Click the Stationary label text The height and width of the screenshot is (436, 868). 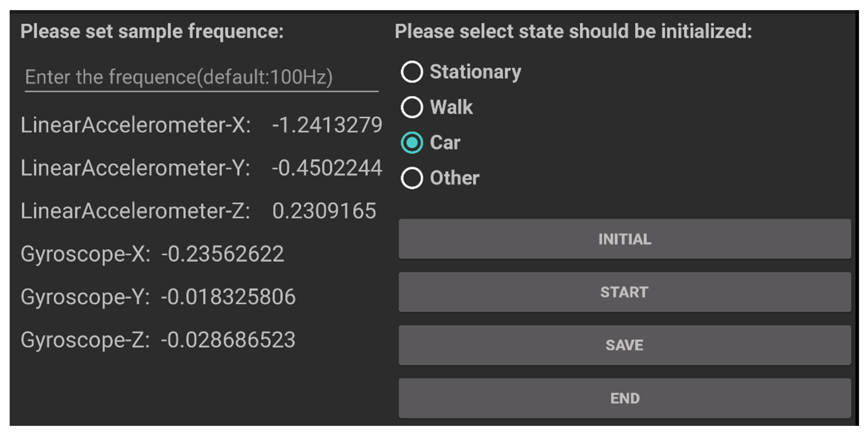(x=475, y=72)
